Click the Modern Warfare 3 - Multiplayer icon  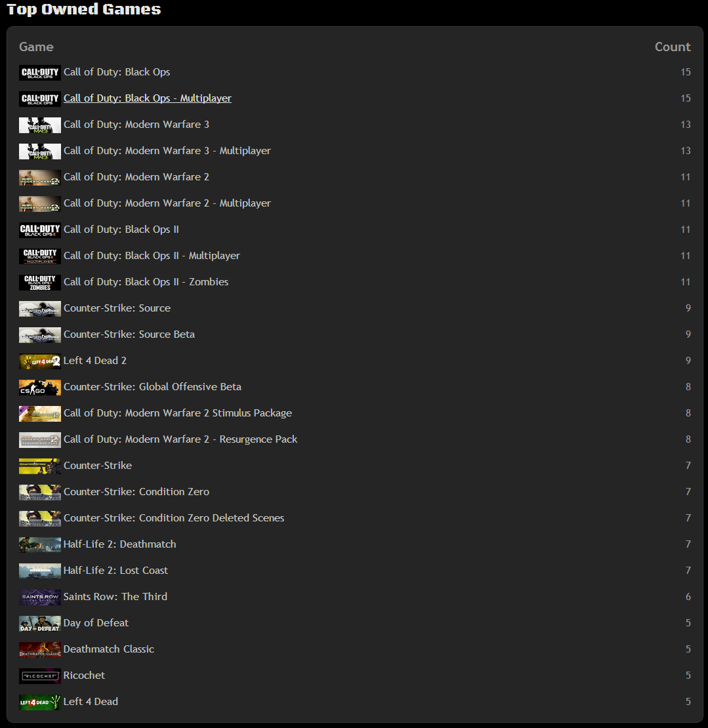[x=40, y=152]
